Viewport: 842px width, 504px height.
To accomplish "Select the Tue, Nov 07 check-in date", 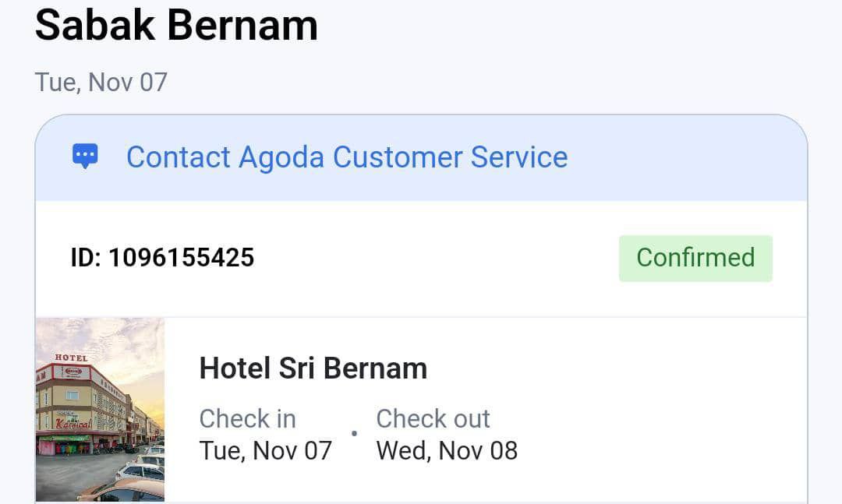I will [x=265, y=450].
